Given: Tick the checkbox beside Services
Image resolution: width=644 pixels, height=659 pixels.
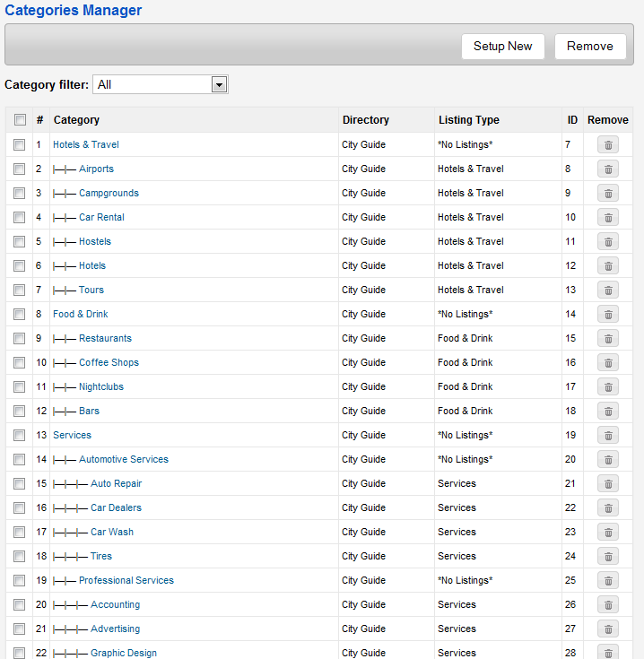Looking at the screenshot, I should (x=20, y=435).
